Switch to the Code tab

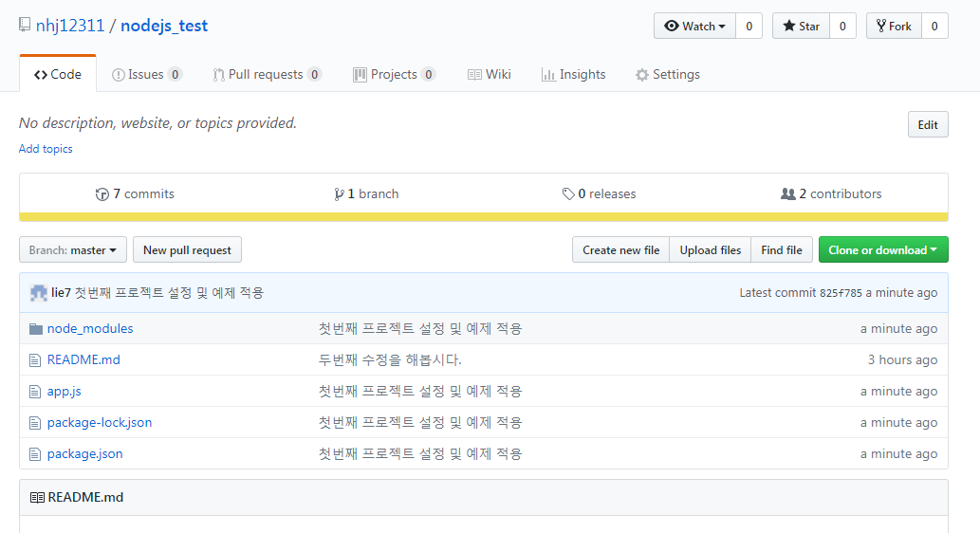point(58,74)
